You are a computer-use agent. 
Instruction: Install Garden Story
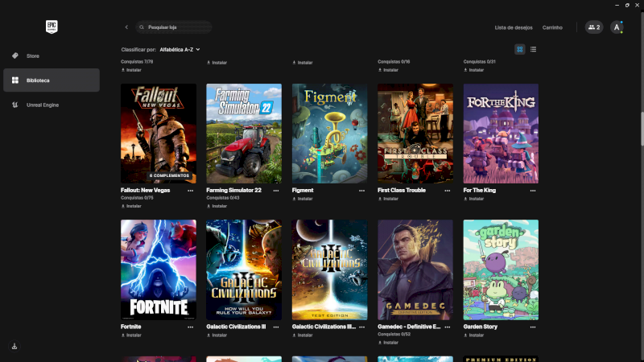[x=474, y=335]
